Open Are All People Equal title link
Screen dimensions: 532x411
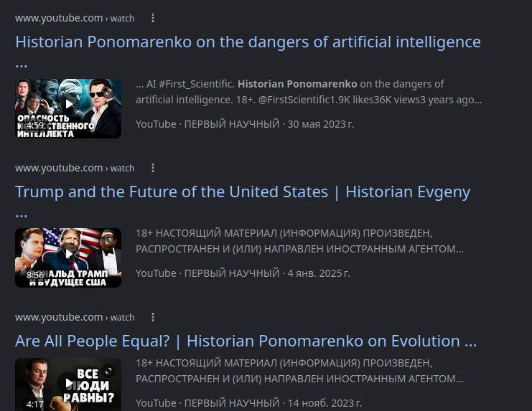point(246,341)
